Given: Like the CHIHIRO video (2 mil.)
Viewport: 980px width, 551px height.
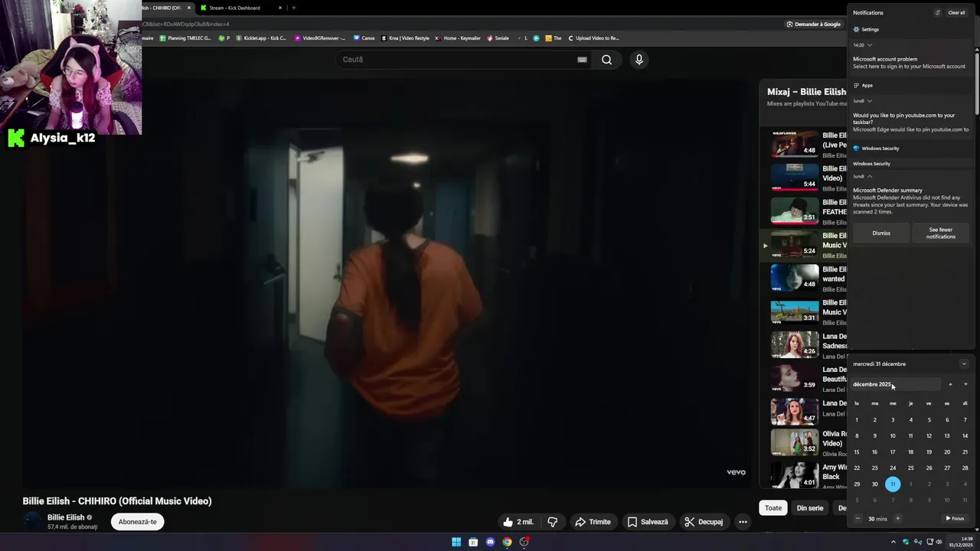Looking at the screenshot, I should [518, 522].
